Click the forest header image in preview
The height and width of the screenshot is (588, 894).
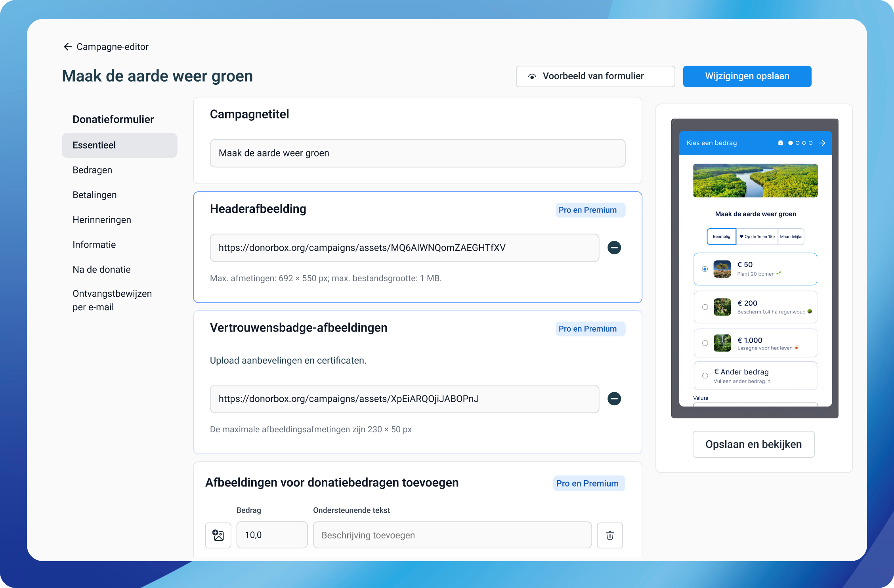click(x=755, y=181)
